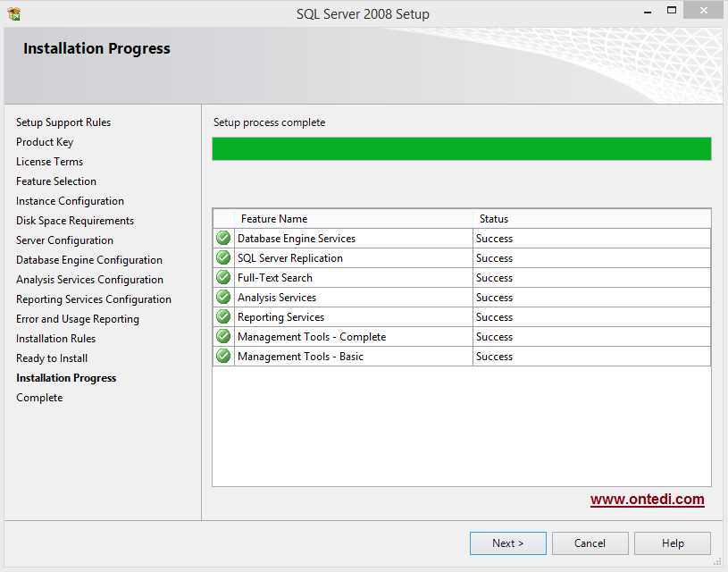
Task: Click 'SQL Server Replication' feature name
Action: pyautogui.click(x=290, y=258)
